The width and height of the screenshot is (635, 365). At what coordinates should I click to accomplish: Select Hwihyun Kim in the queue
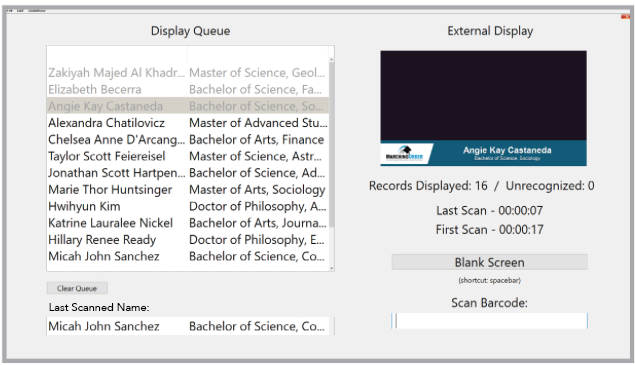pos(188,206)
